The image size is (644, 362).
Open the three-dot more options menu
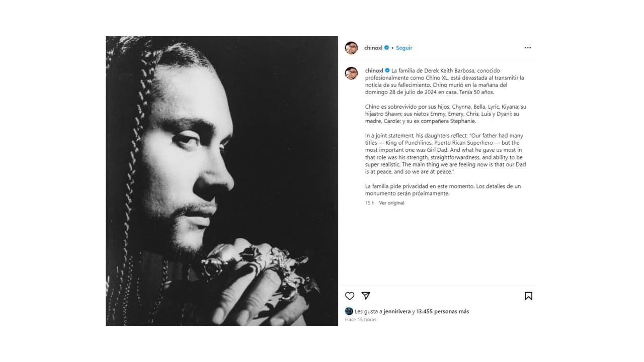pyautogui.click(x=527, y=48)
